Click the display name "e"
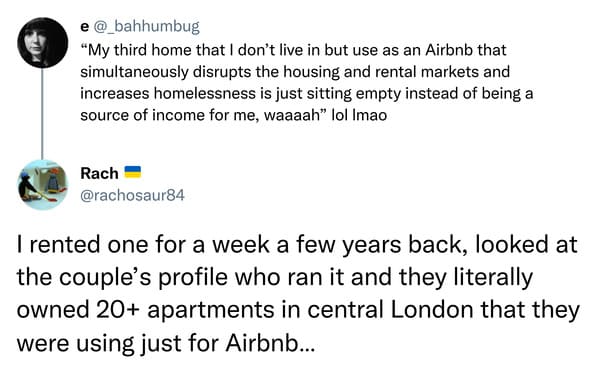Image resolution: width=599 pixels, height=375 pixels. tap(84, 26)
